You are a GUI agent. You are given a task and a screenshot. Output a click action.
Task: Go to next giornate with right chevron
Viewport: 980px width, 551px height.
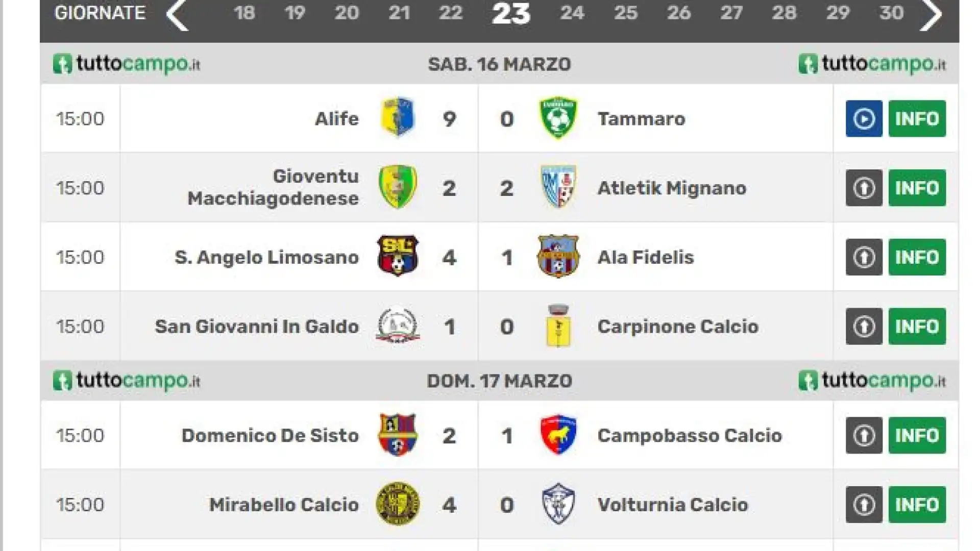(930, 14)
